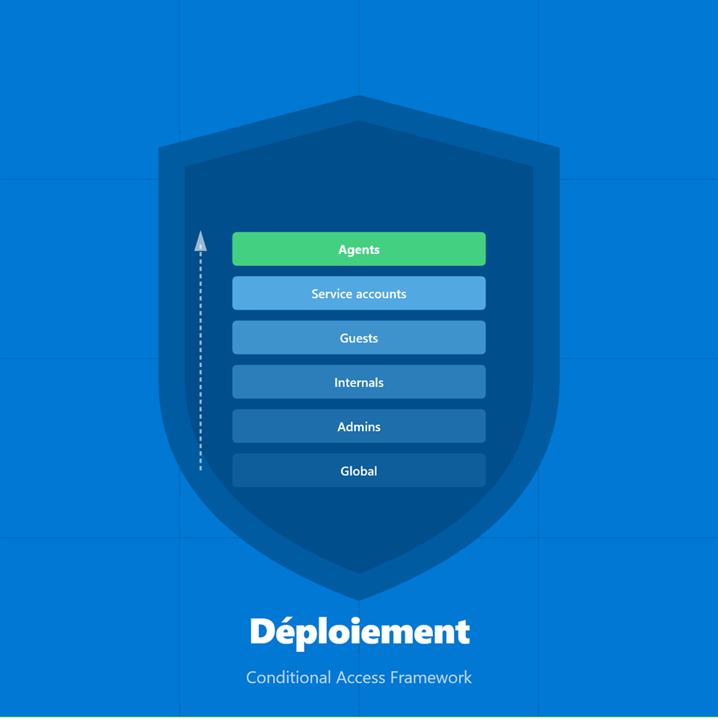This screenshot has height=728, width=718.
Task: Click the Conditional Access Framework subtitle
Action: [x=359, y=678]
